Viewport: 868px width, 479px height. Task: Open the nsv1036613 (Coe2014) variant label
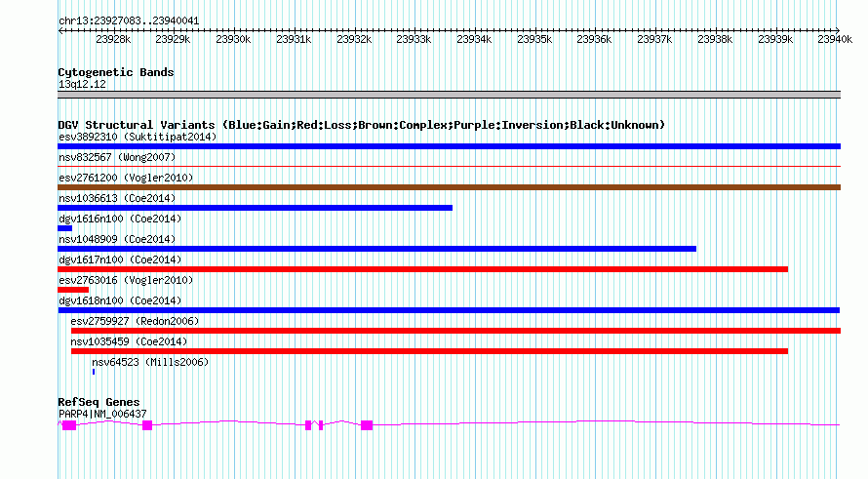tap(117, 198)
